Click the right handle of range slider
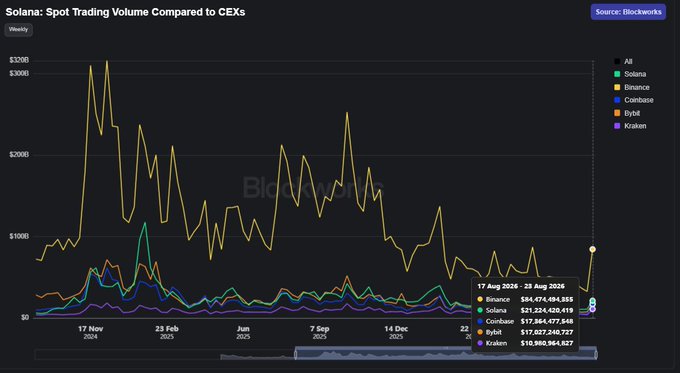 [x=596, y=354]
